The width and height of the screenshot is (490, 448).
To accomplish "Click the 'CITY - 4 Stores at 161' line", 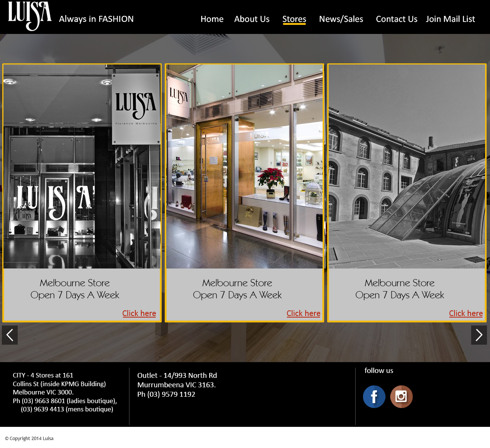I will click(43, 375).
